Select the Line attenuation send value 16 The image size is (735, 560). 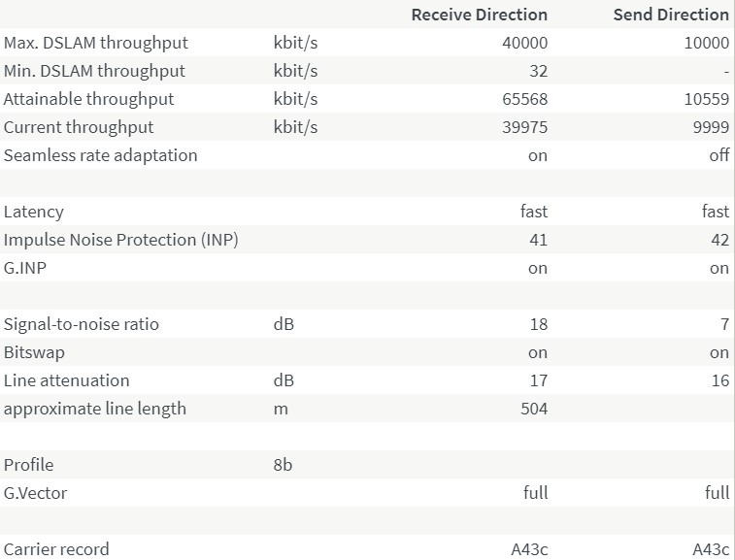pos(719,380)
